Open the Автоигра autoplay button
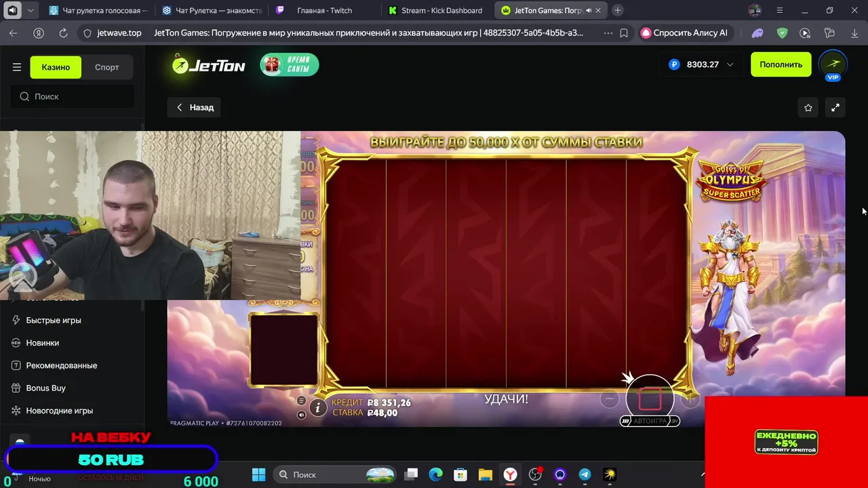Viewport: 868px width, 488px height. pos(650,421)
